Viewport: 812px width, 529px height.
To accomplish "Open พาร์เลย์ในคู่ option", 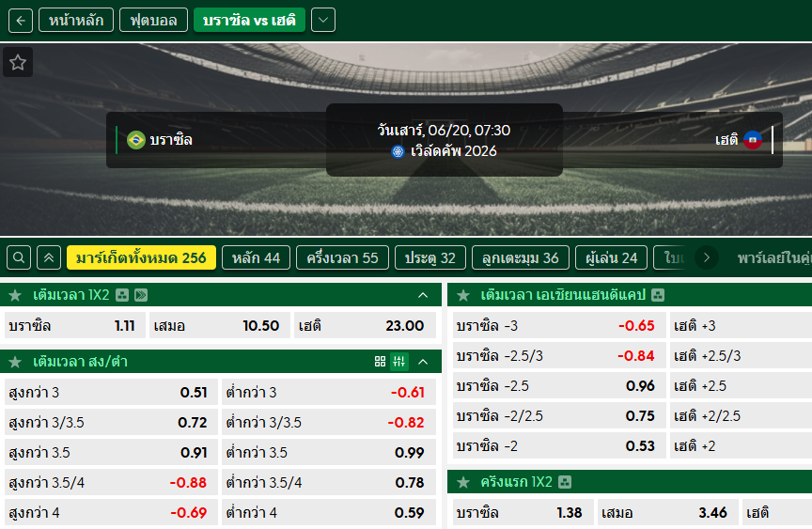I will click(773, 257).
